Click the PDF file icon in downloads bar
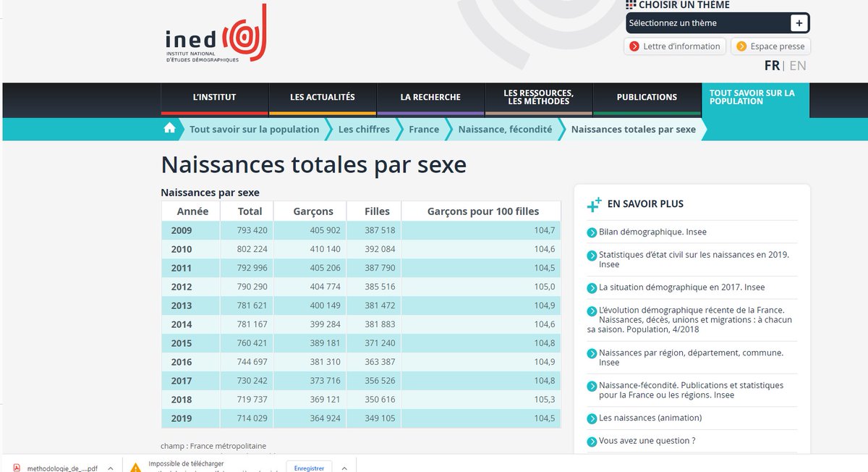 click(15, 468)
